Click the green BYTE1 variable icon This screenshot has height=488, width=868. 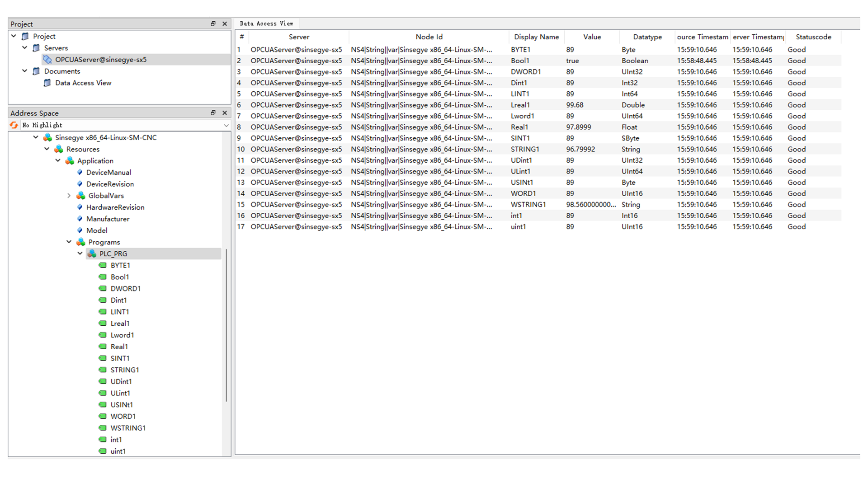coord(103,265)
